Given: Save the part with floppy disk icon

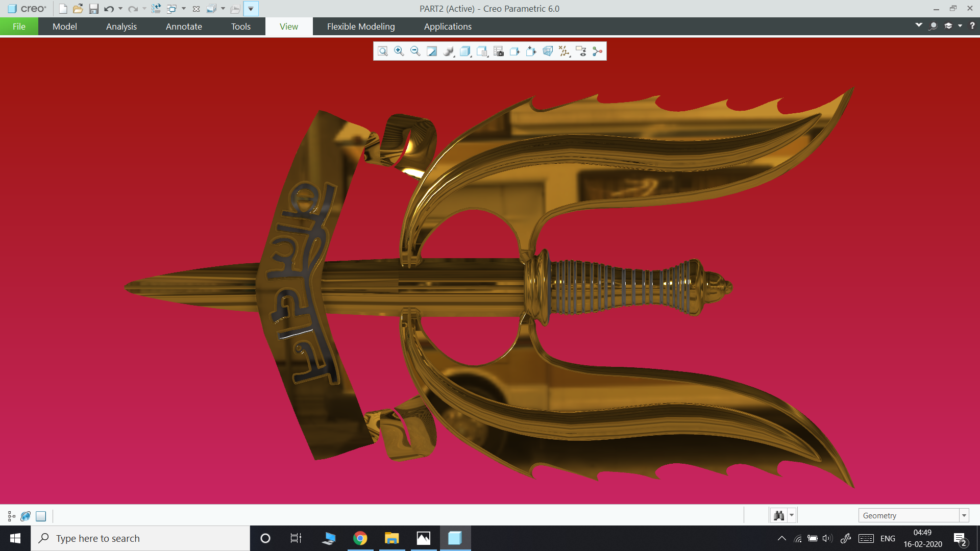Looking at the screenshot, I should coord(93,9).
